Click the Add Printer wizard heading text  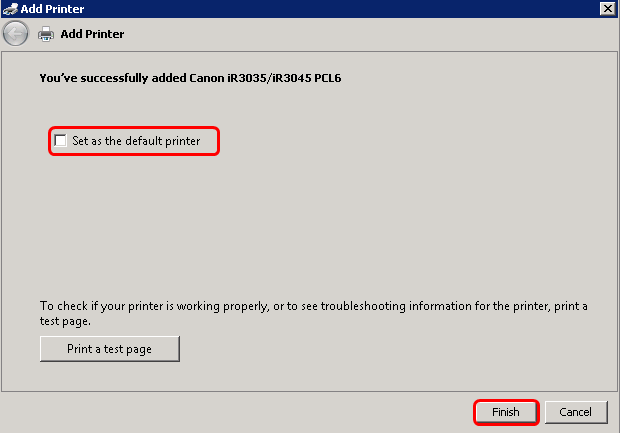[92, 34]
